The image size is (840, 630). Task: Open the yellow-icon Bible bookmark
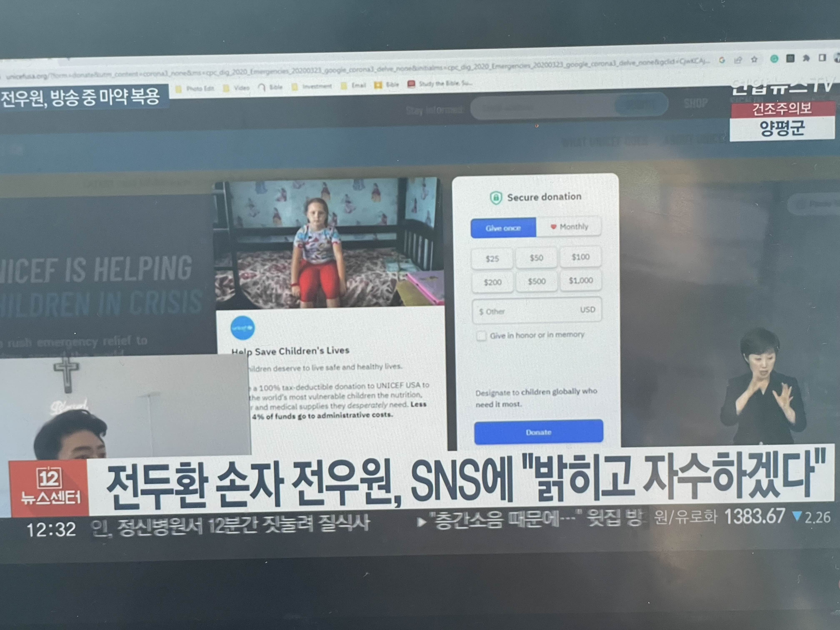tap(387, 85)
